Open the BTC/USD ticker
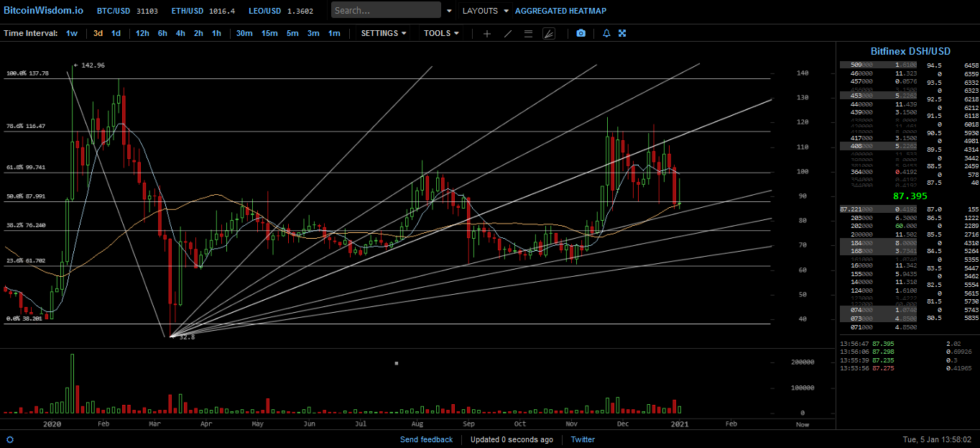Image resolution: width=980 pixels, height=448 pixels. pos(128,11)
